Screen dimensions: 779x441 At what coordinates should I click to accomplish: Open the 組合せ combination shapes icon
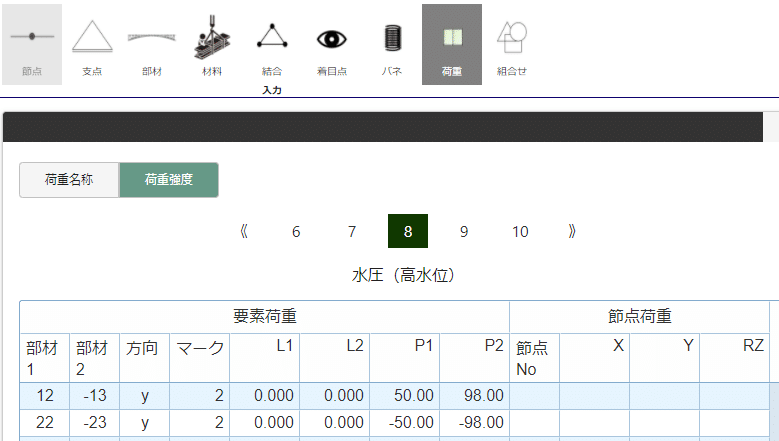point(512,45)
